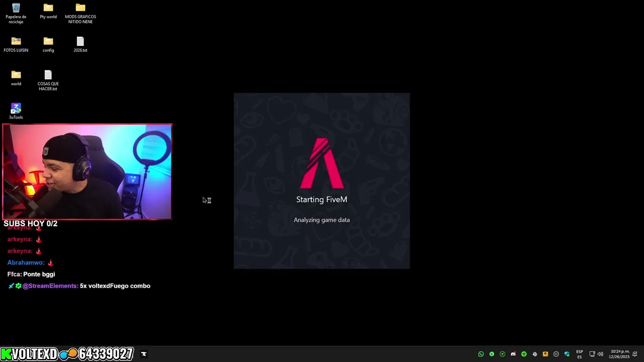This screenshot has height=362, width=644.
Task: Open clock showing 10:24 p.m.
Action: (x=619, y=354)
